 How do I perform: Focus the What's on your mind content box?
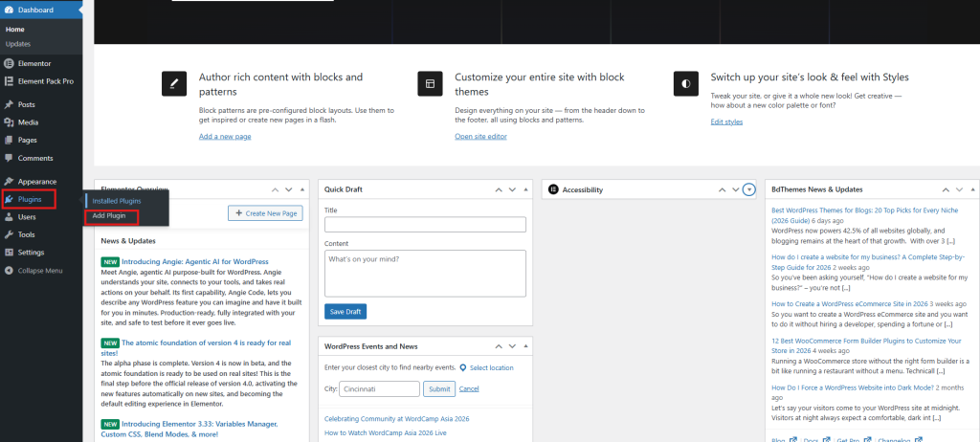pyautogui.click(x=425, y=274)
